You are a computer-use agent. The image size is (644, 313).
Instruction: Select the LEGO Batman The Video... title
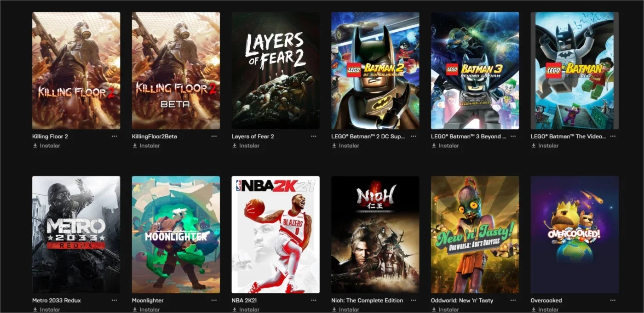[569, 137]
